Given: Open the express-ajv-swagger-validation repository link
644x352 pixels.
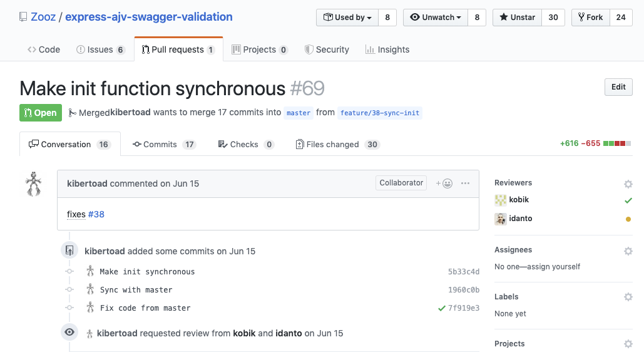Looking at the screenshot, I should pos(149,17).
